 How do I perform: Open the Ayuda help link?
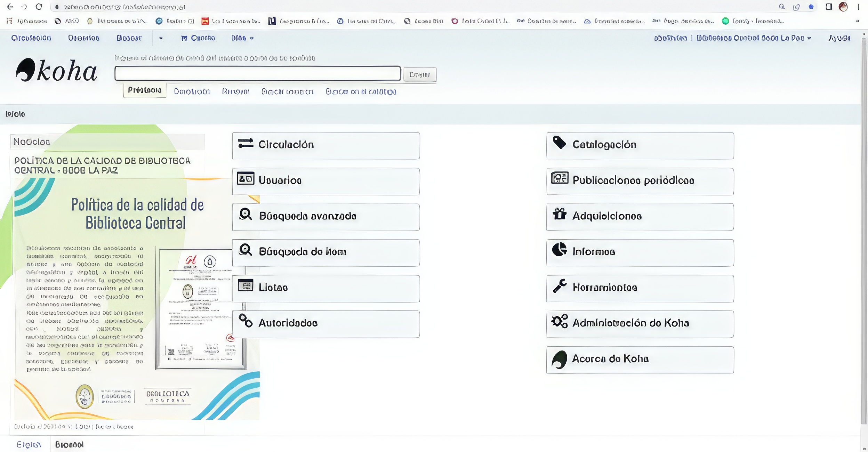coord(839,38)
